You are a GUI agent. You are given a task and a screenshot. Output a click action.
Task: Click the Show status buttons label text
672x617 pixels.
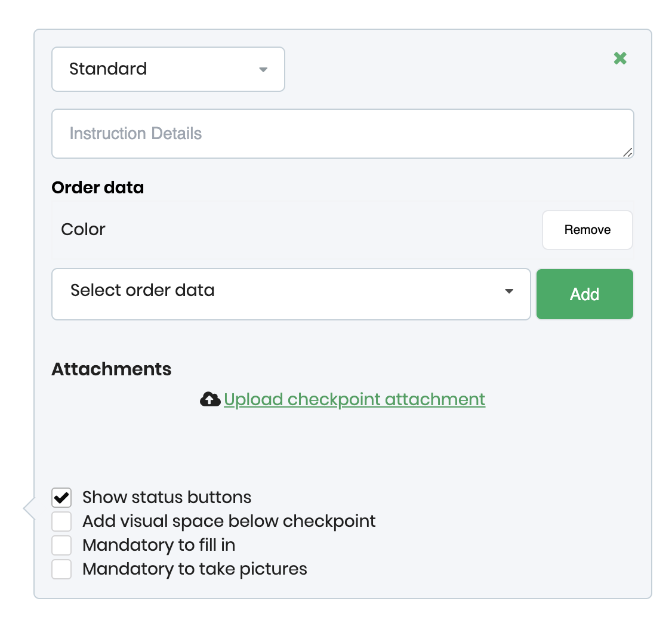coord(167,498)
